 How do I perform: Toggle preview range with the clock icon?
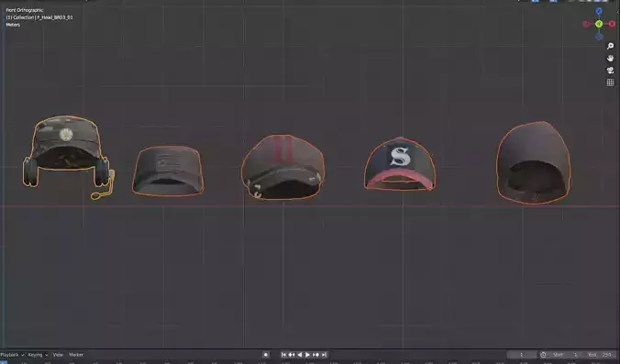click(x=543, y=355)
